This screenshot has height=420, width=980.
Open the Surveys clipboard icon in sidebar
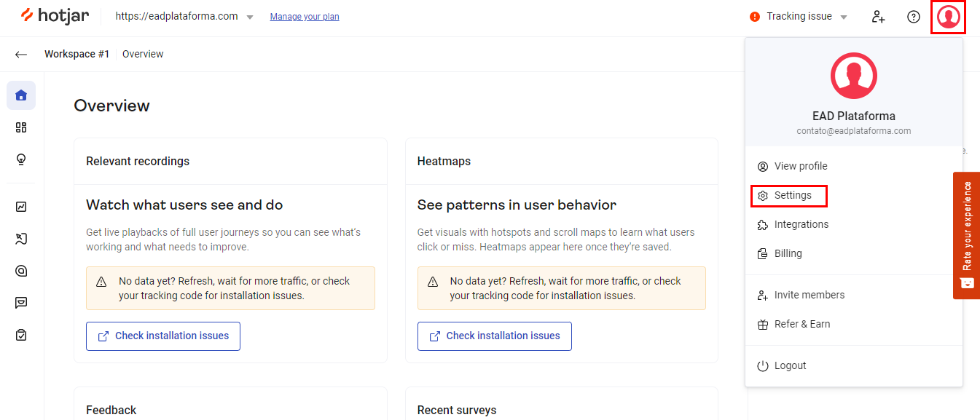tap(21, 335)
